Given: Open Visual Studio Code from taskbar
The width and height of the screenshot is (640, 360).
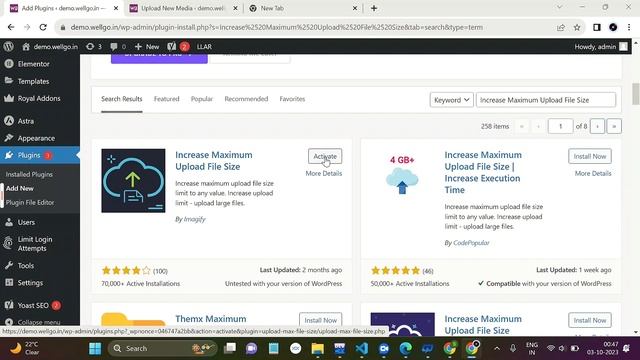Looking at the screenshot, I should [x=362, y=348].
